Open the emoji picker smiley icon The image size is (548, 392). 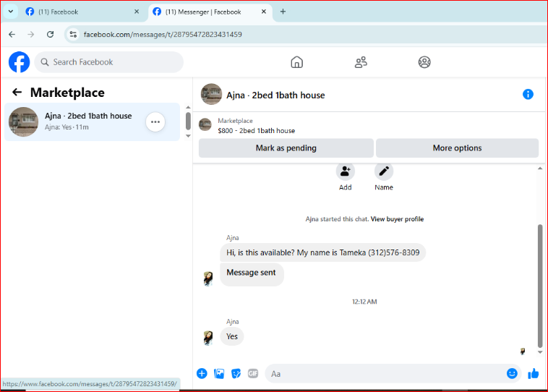512,373
